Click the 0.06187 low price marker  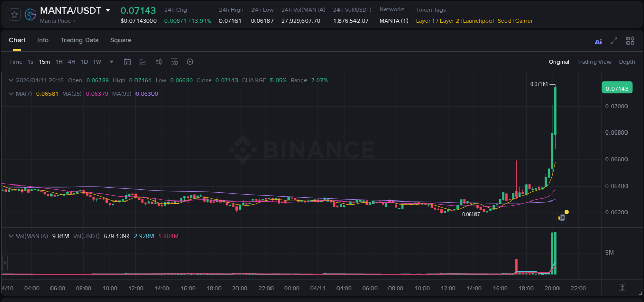tap(471, 214)
